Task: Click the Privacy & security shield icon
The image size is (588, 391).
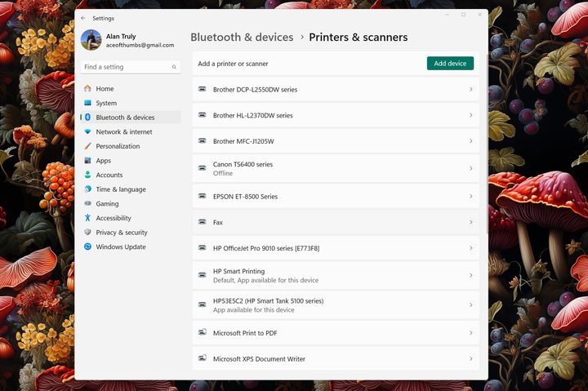Action: click(87, 232)
